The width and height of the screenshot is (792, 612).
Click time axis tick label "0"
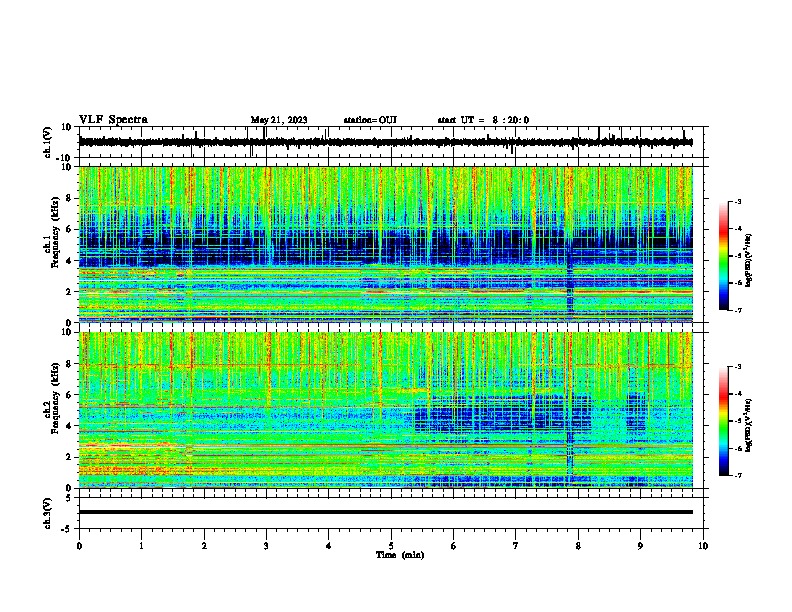pos(79,546)
